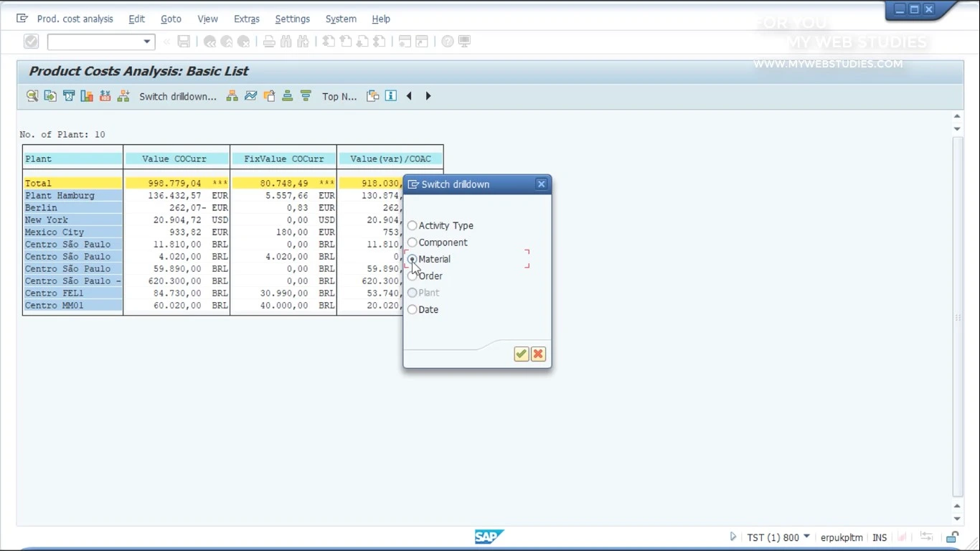Click the ABC analysis bar chart icon
The image size is (980, 551).
(87, 96)
